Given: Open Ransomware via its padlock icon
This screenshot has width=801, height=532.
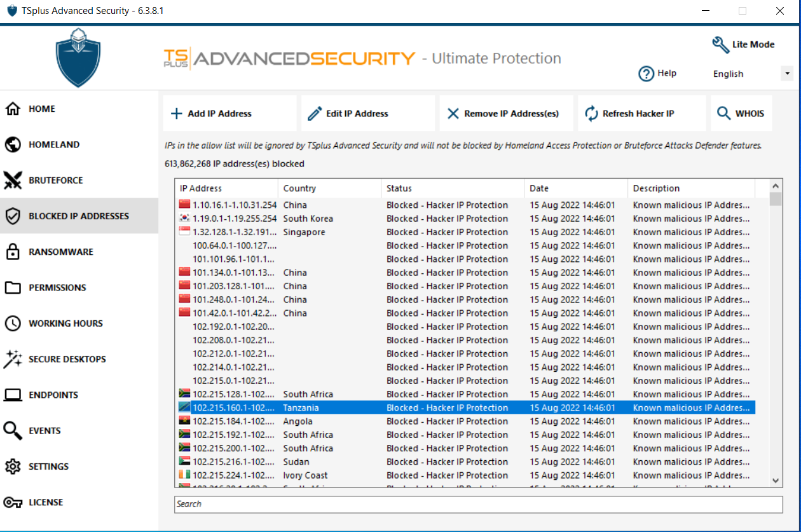Looking at the screenshot, I should pyautogui.click(x=13, y=252).
